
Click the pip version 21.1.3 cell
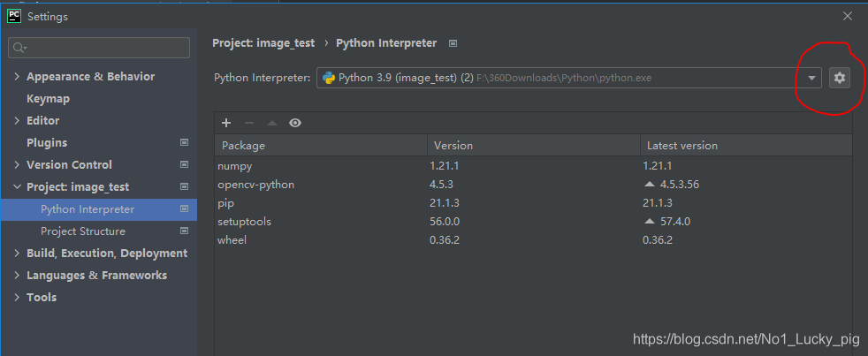[445, 203]
